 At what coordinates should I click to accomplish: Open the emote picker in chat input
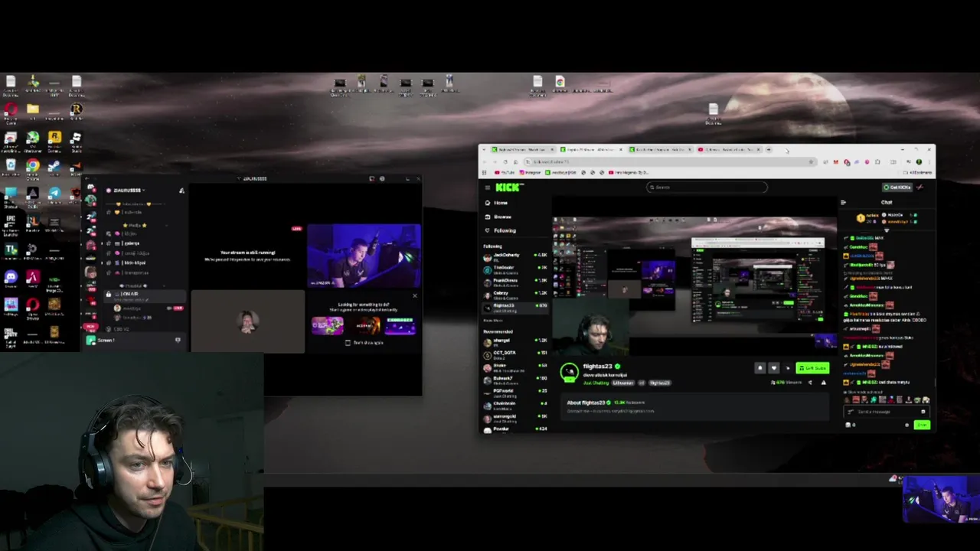point(923,412)
